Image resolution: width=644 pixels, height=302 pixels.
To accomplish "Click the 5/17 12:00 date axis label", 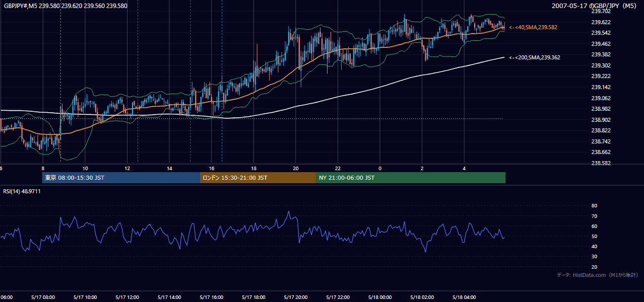I will 127,297.
